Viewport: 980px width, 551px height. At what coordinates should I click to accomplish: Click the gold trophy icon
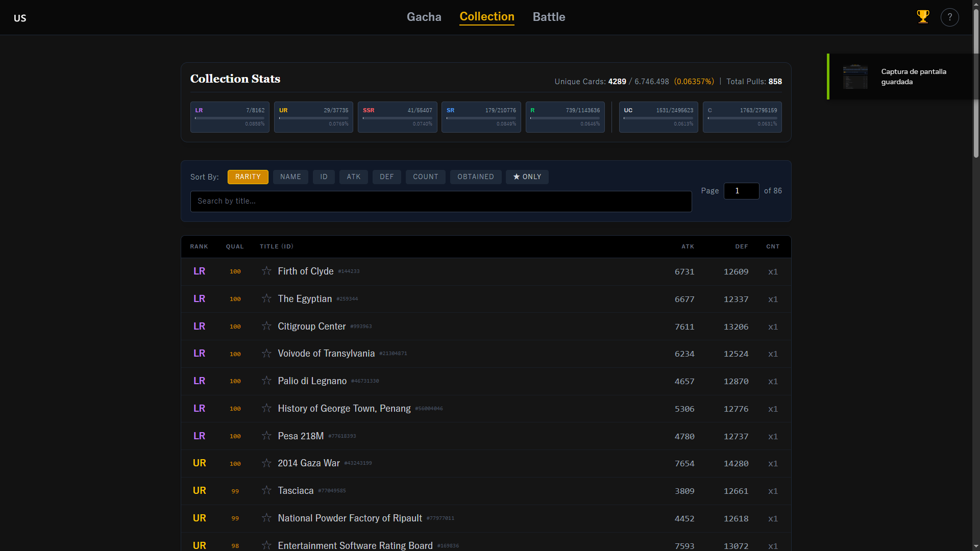tap(923, 17)
